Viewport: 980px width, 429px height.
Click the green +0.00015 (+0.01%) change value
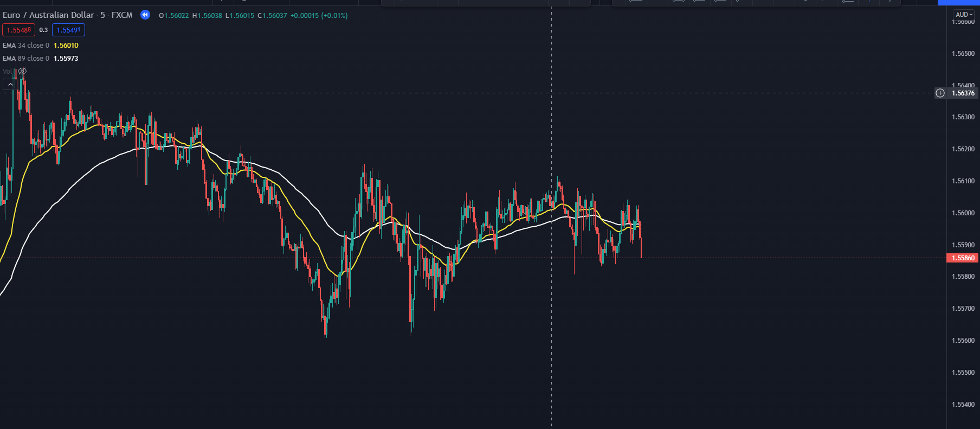319,16
